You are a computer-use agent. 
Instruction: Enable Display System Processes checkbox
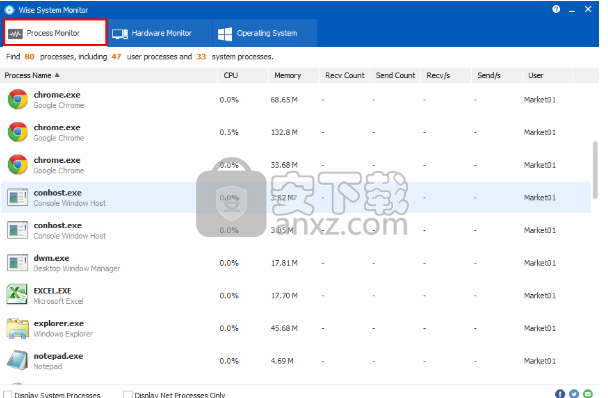[7, 395]
